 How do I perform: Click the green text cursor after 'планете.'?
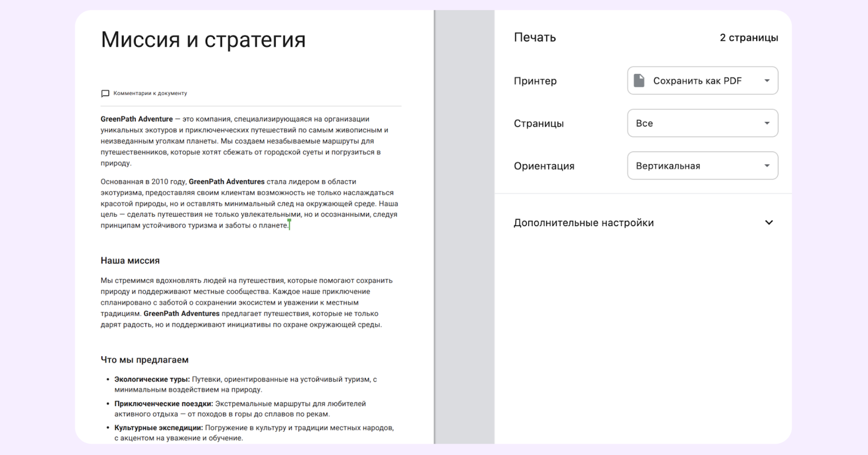pyautogui.click(x=290, y=225)
